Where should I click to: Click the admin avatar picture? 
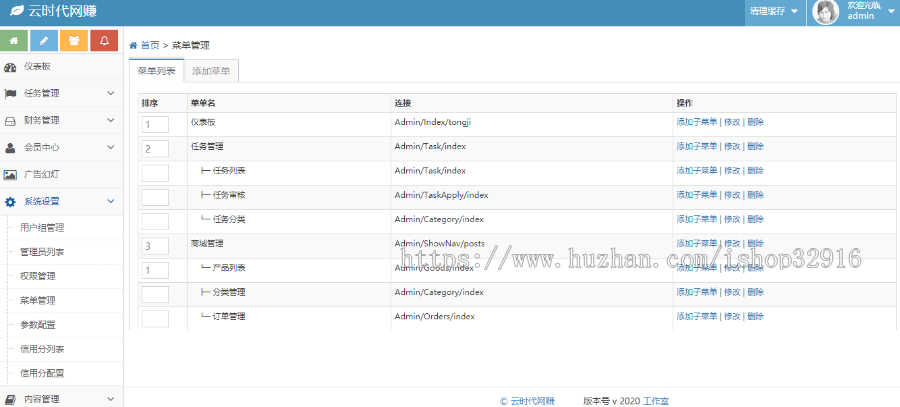[826, 13]
